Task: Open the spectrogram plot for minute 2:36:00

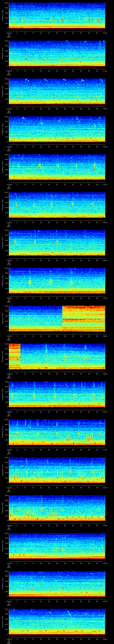Action: (x=57, y=280)
